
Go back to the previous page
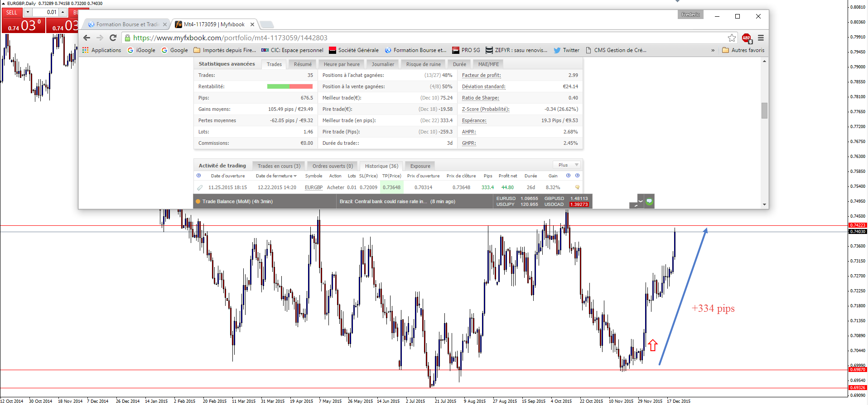point(87,38)
